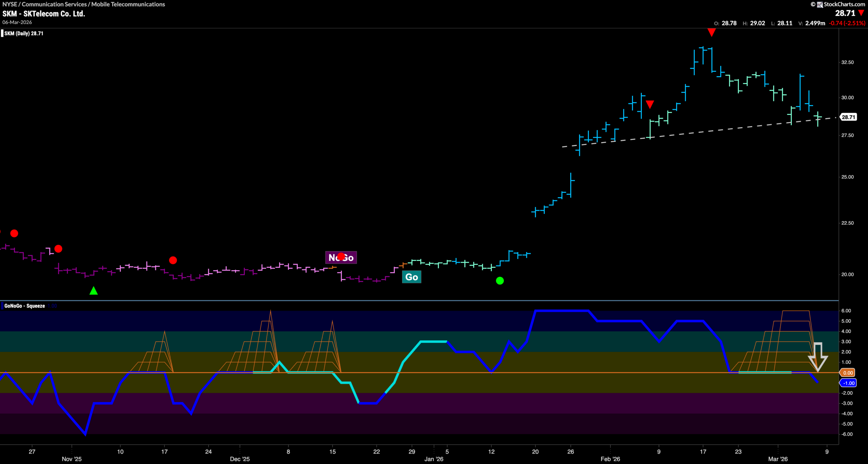Viewport: 868px width, 464px height.
Task: Click the red triangle above the February 17 peak
Action: (712, 33)
